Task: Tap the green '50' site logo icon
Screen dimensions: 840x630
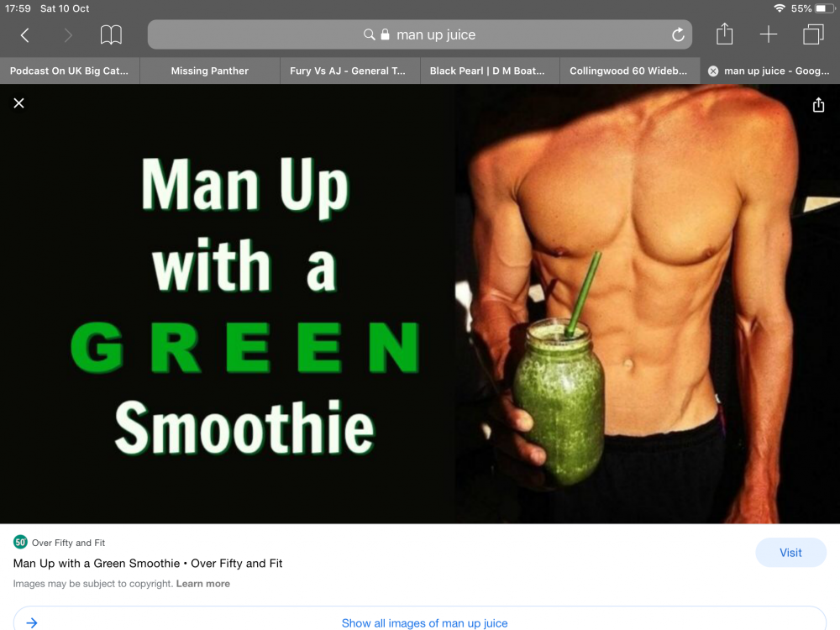Action: tap(20, 542)
